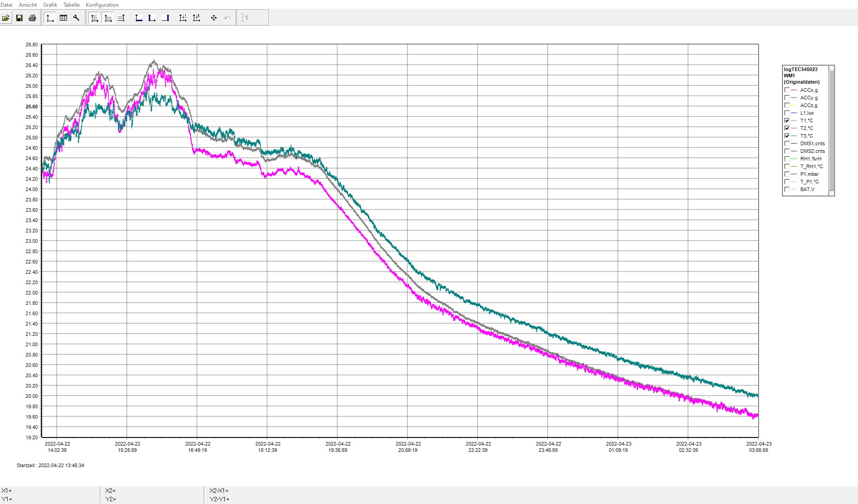This screenshot has height=504, width=858.
Task: Click the magenta T2 line color swatch
Action: point(794,128)
